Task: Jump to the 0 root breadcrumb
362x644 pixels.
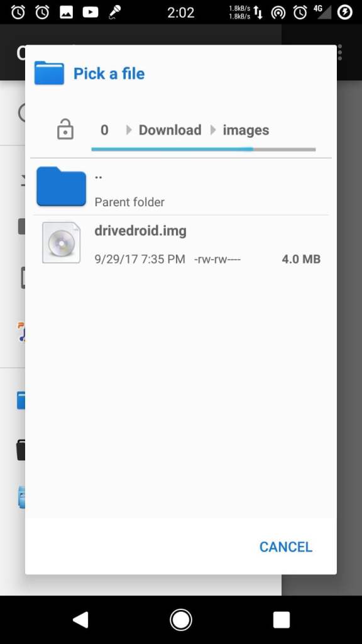Action: tap(105, 130)
